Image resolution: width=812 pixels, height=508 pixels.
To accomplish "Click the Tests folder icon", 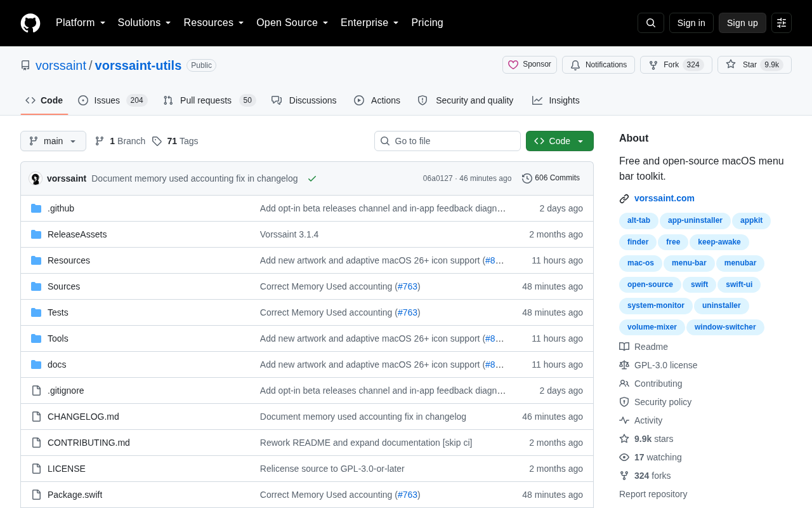I will click(x=36, y=312).
